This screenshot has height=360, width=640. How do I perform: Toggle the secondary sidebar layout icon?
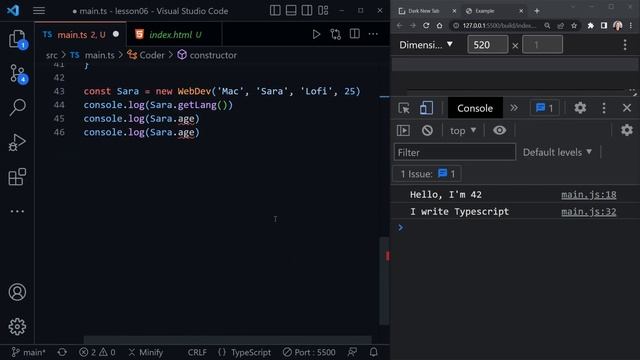point(307,11)
